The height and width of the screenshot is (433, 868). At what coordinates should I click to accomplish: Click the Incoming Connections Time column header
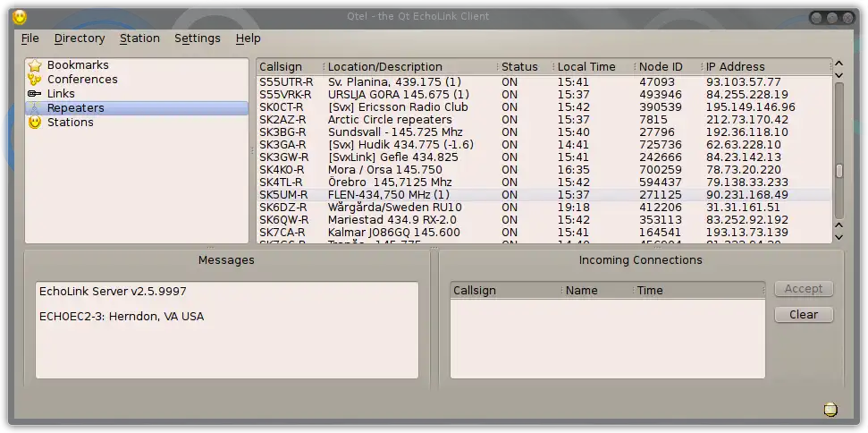pos(699,290)
